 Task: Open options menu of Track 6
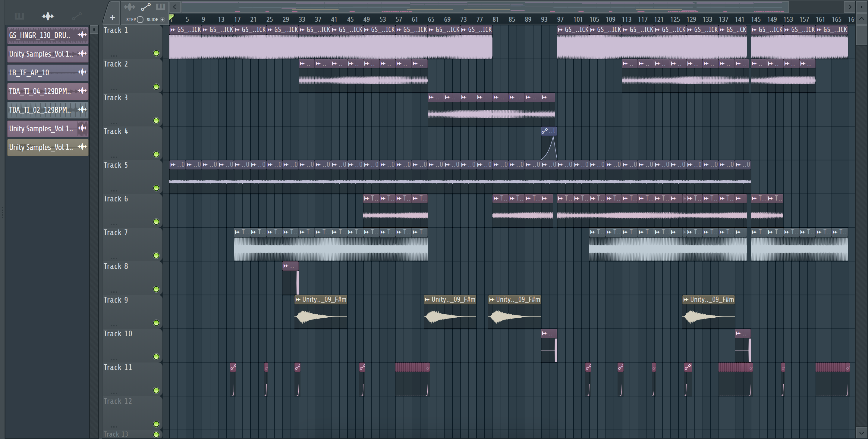(x=114, y=224)
